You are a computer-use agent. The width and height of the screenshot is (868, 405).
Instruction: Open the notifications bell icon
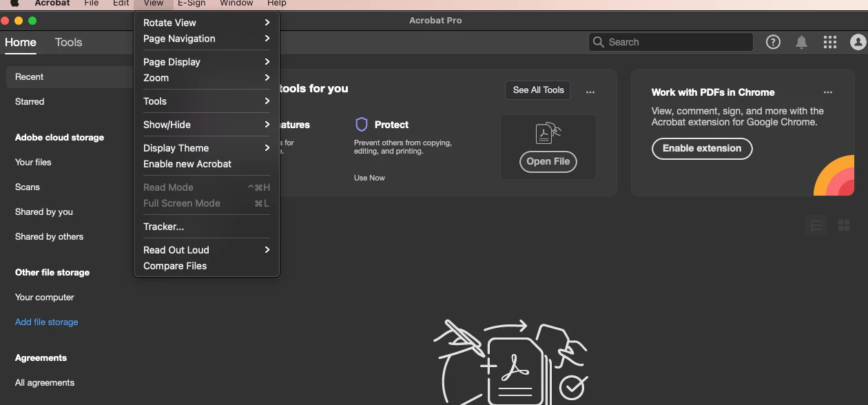801,42
